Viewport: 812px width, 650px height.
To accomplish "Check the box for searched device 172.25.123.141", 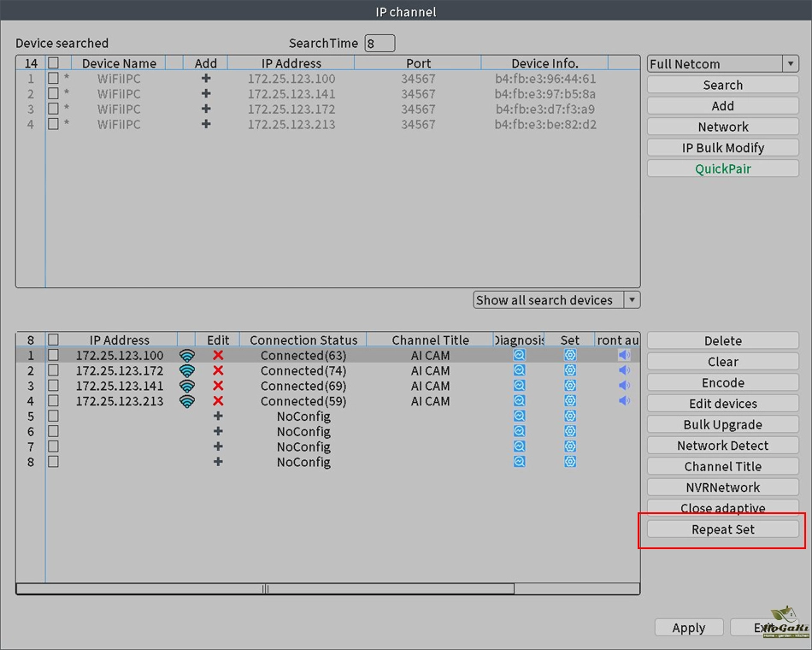I will [x=54, y=94].
